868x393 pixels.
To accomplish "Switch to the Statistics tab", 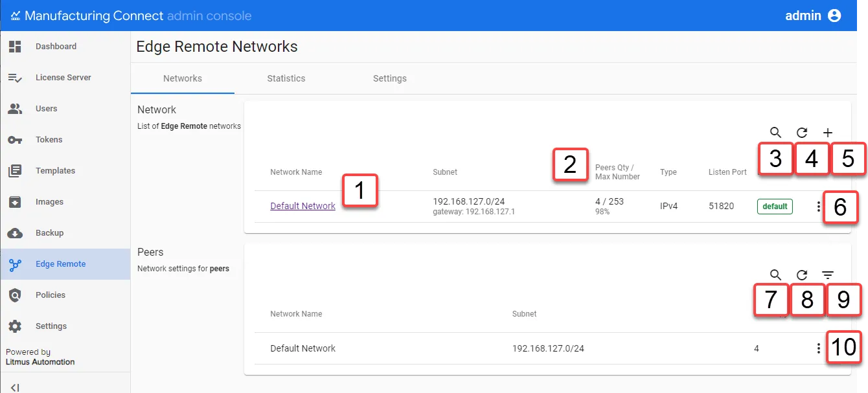I will [x=286, y=78].
